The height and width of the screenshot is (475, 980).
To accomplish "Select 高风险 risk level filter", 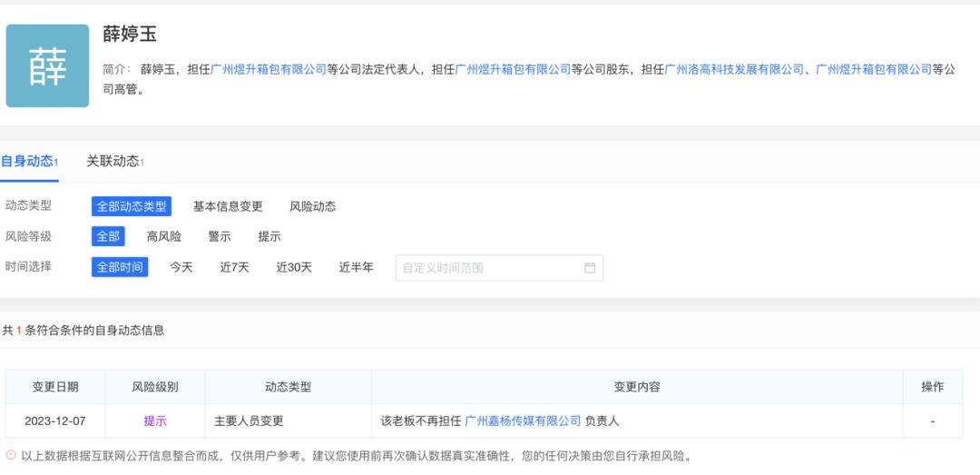I will tap(163, 236).
